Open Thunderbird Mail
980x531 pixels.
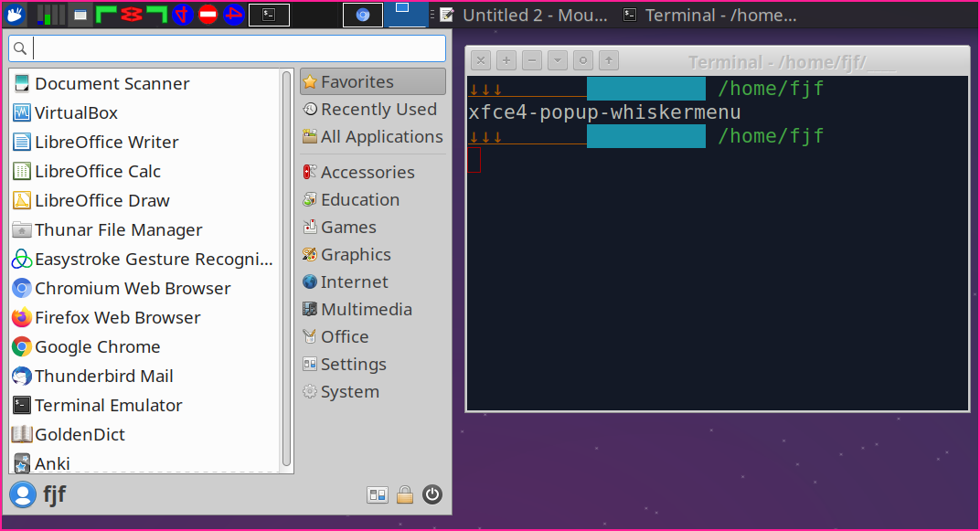click(x=145, y=377)
